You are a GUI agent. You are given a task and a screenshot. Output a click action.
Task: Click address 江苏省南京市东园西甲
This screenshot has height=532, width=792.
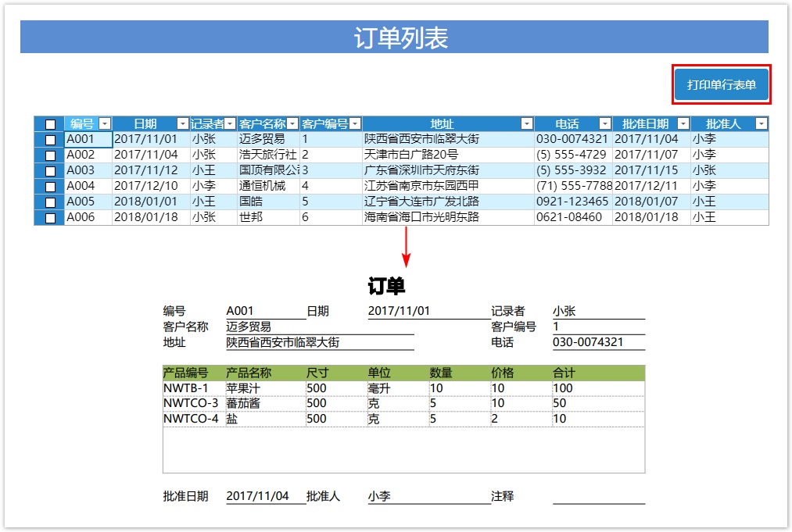pos(448,186)
